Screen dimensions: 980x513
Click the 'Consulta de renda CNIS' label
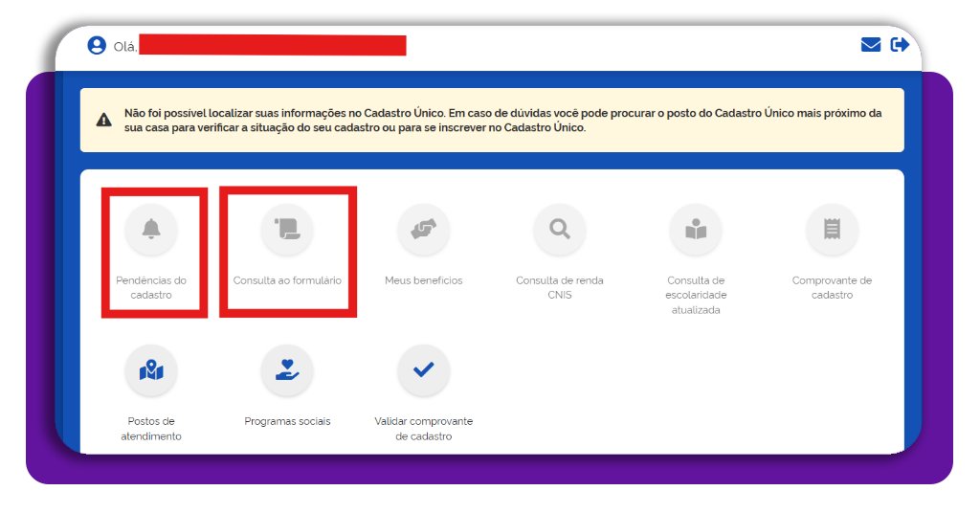(x=559, y=287)
